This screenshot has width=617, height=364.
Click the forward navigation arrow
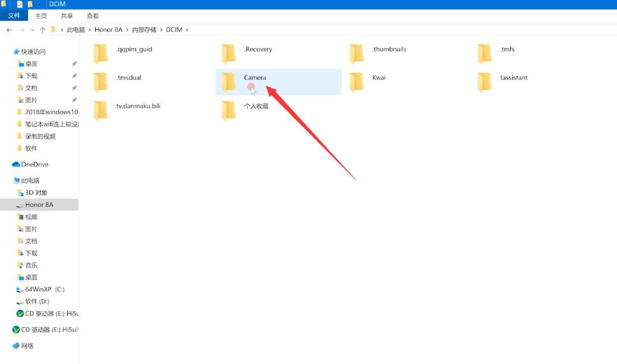(x=22, y=30)
